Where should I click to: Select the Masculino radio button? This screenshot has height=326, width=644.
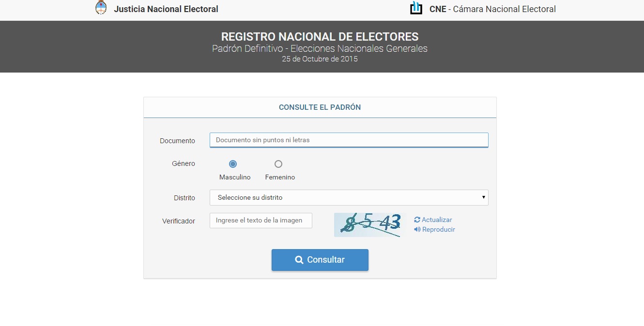(x=233, y=164)
